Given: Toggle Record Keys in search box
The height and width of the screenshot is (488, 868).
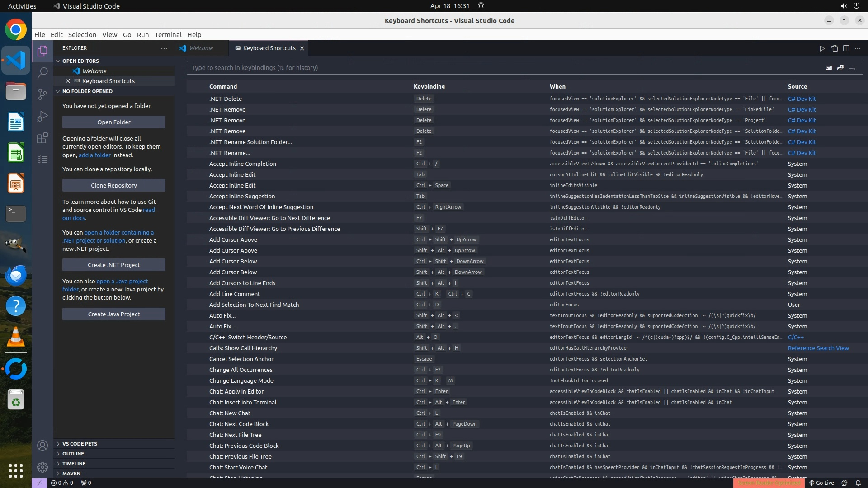Looking at the screenshot, I should click(x=829, y=68).
